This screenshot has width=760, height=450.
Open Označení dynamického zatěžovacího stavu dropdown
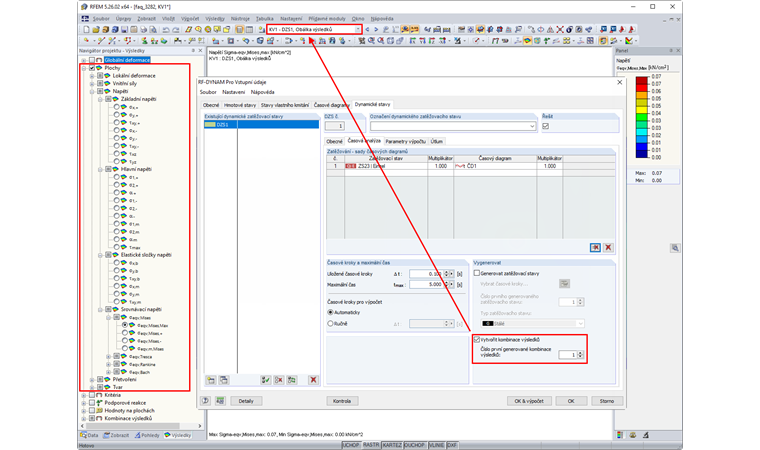(x=532, y=126)
